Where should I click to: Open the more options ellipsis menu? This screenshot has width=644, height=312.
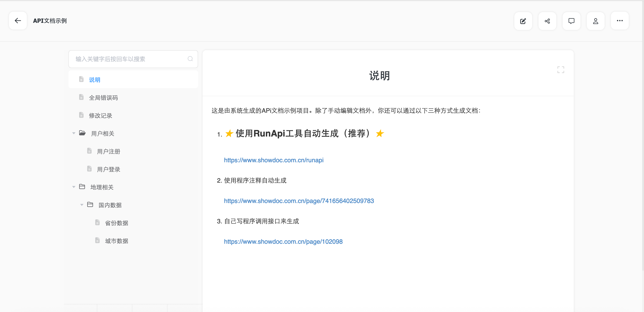[x=619, y=21]
